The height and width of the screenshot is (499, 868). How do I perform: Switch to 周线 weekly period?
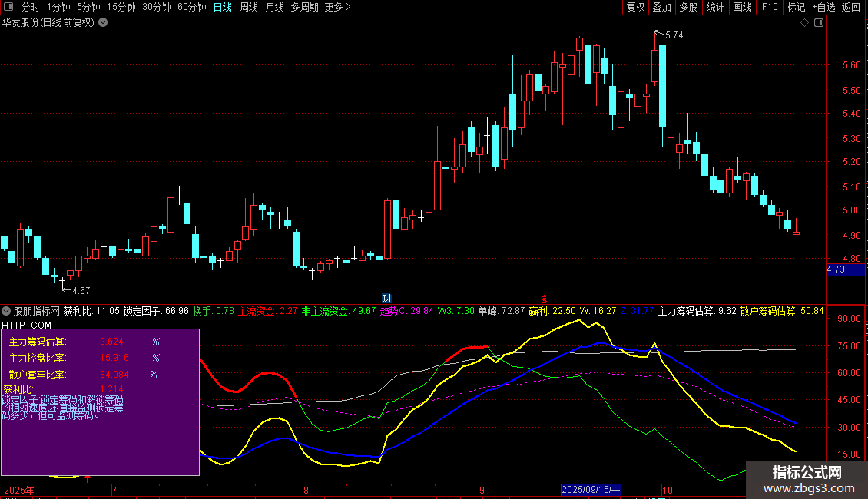pos(248,8)
